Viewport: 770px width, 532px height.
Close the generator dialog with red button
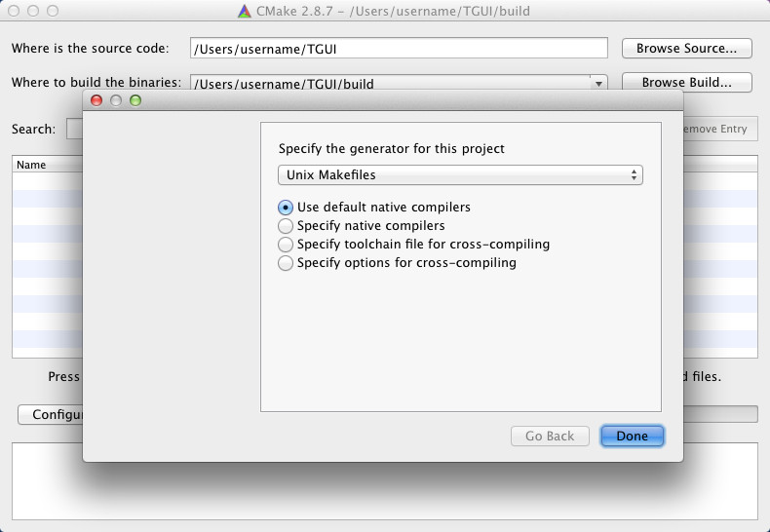click(x=96, y=100)
